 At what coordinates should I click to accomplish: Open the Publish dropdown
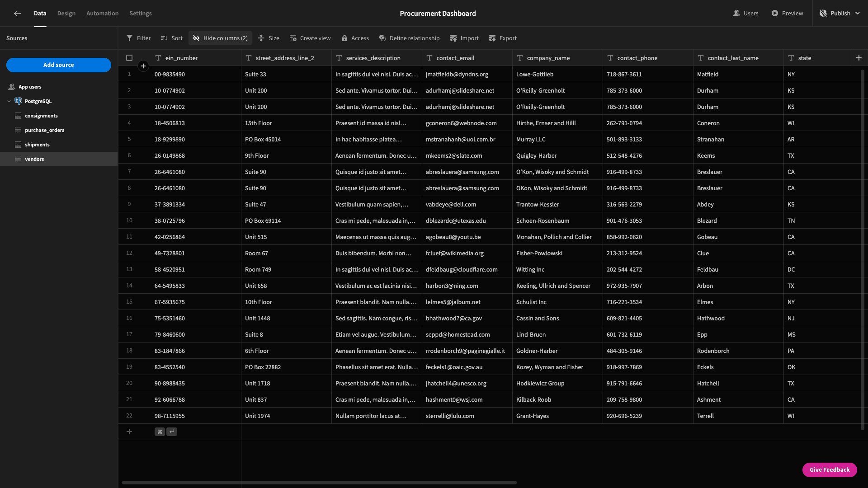point(840,14)
